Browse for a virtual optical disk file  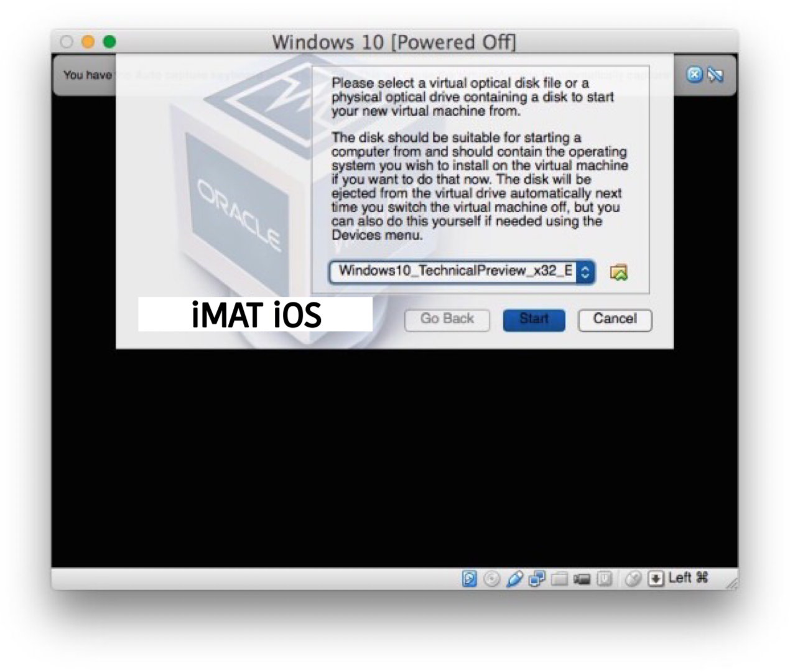point(619,272)
